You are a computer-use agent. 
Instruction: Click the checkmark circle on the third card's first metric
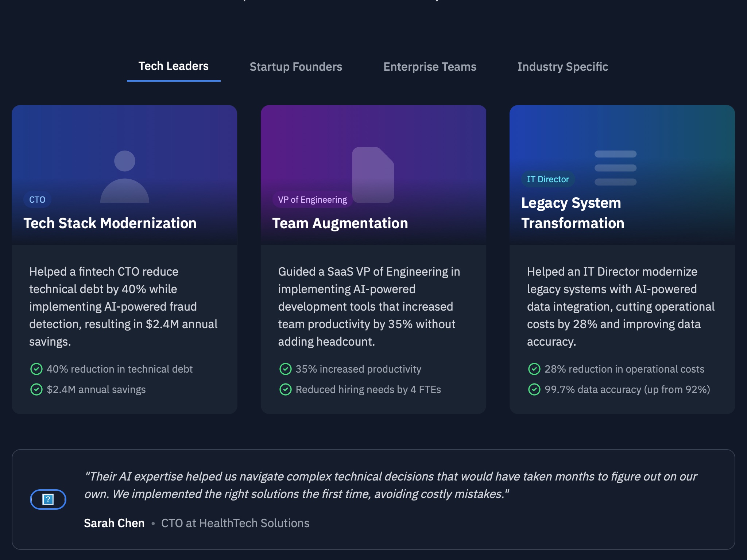(534, 369)
